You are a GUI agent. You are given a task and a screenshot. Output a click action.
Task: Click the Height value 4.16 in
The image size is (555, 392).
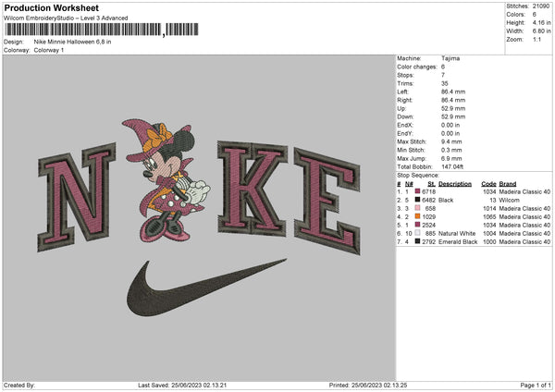coord(541,22)
